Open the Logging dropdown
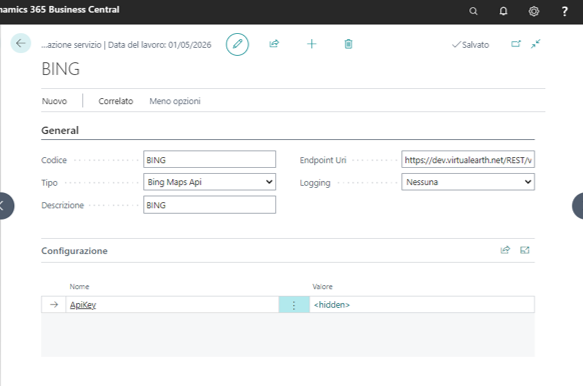 tap(468, 182)
